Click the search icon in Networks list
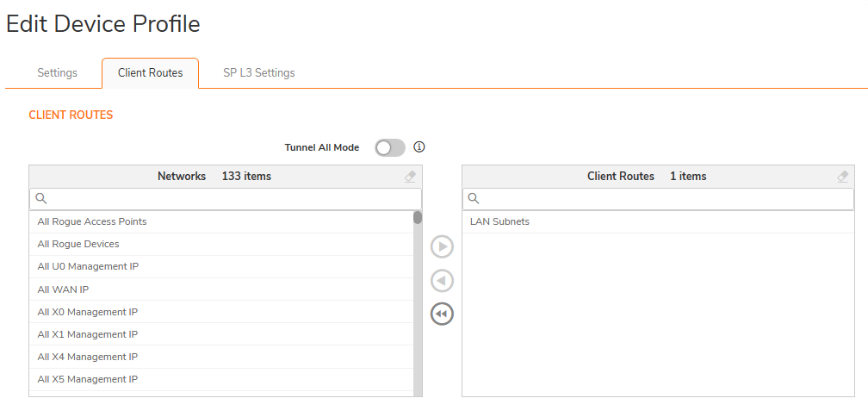The image size is (868, 417). click(40, 199)
